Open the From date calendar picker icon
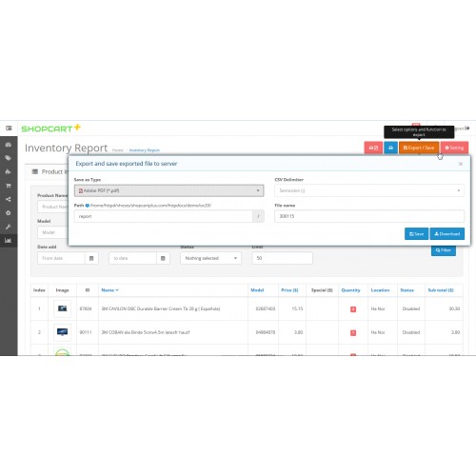The width and height of the screenshot is (476, 476). click(91, 258)
